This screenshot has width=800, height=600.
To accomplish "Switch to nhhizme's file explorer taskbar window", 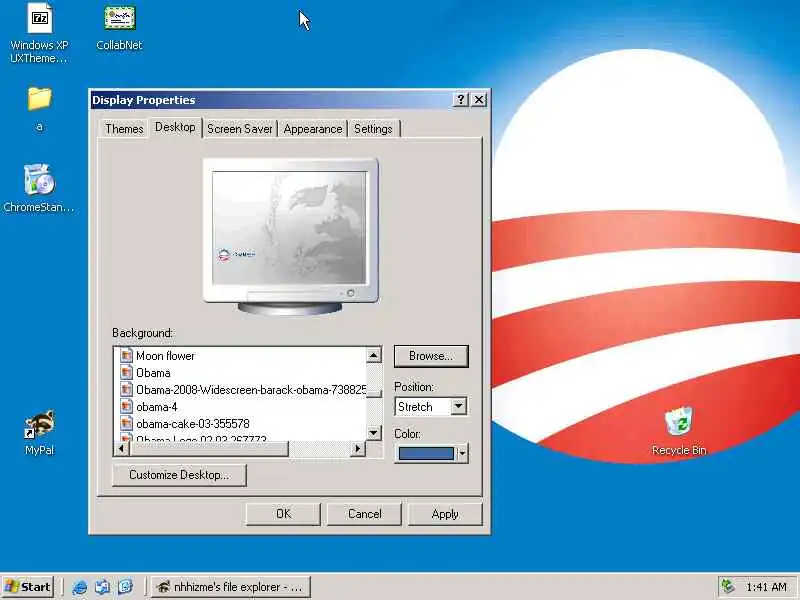I will coord(231,587).
